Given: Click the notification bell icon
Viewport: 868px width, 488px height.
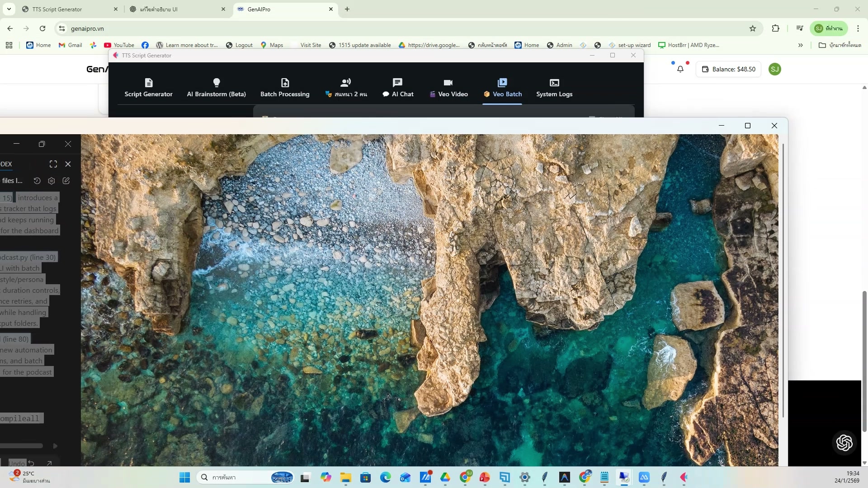Looking at the screenshot, I should tap(680, 69).
